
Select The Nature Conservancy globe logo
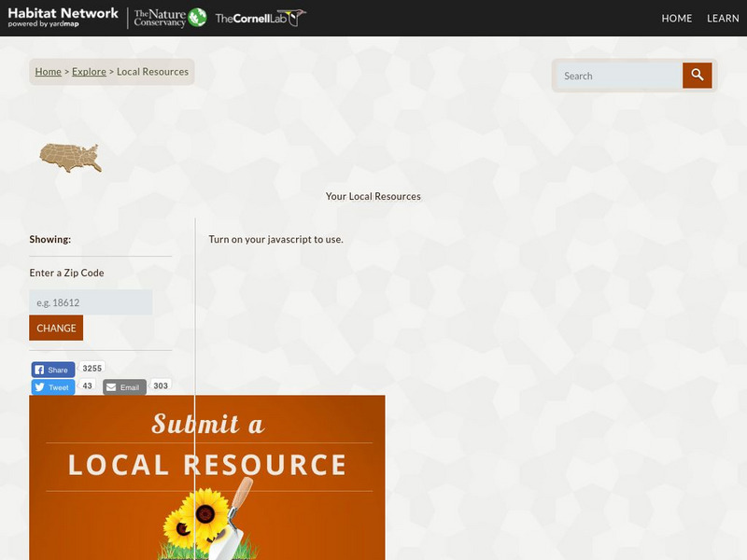[x=196, y=16]
